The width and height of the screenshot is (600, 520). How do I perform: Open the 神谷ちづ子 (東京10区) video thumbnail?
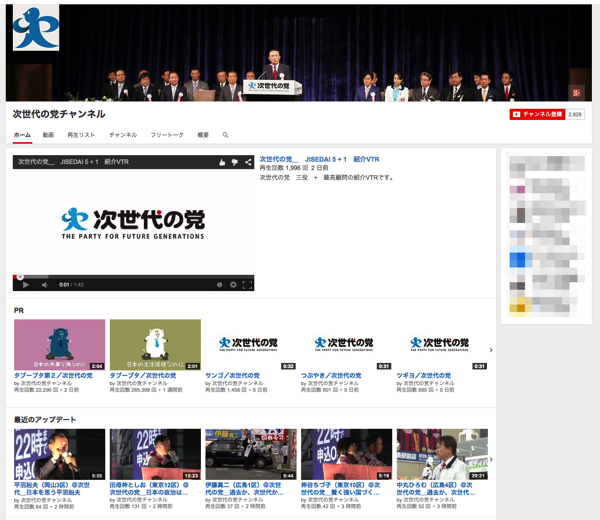[346, 454]
